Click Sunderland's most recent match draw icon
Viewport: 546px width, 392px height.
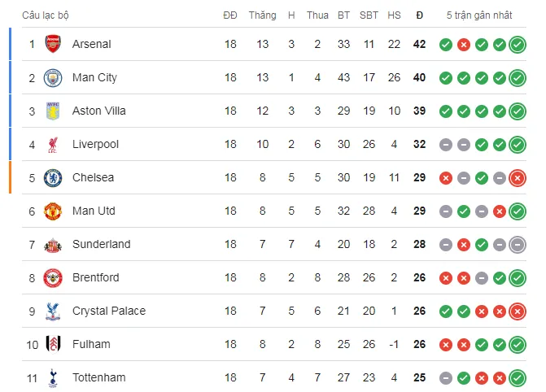coord(518,244)
